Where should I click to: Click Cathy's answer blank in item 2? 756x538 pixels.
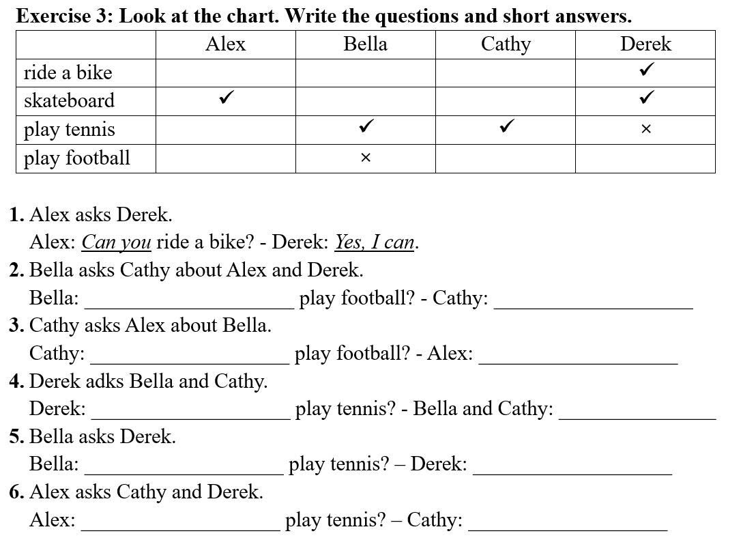593,301
